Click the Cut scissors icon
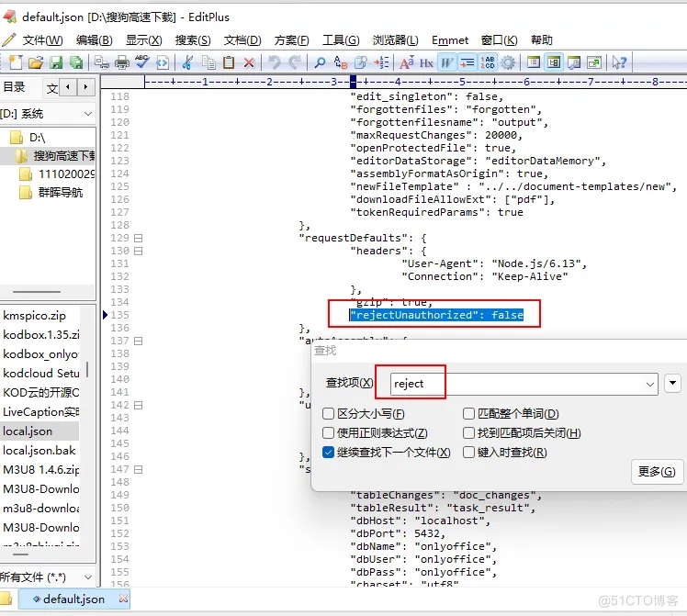The height and width of the screenshot is (616, 687). 187,62
